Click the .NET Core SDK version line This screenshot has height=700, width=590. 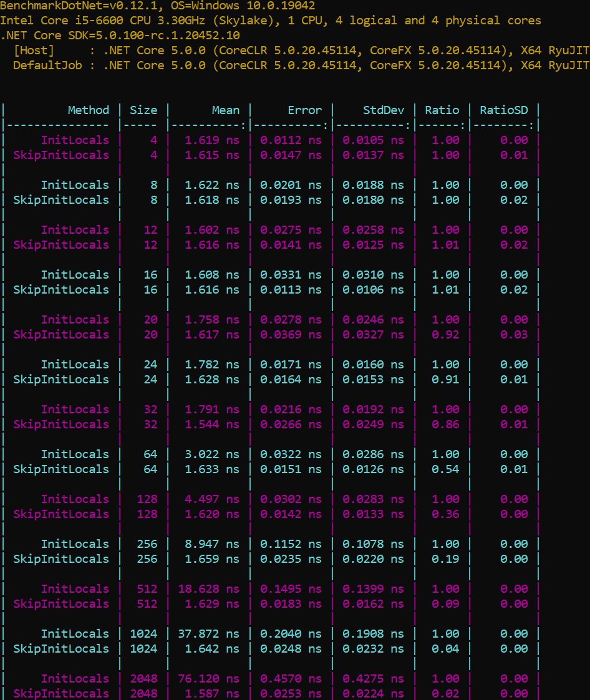click(120, 36)
